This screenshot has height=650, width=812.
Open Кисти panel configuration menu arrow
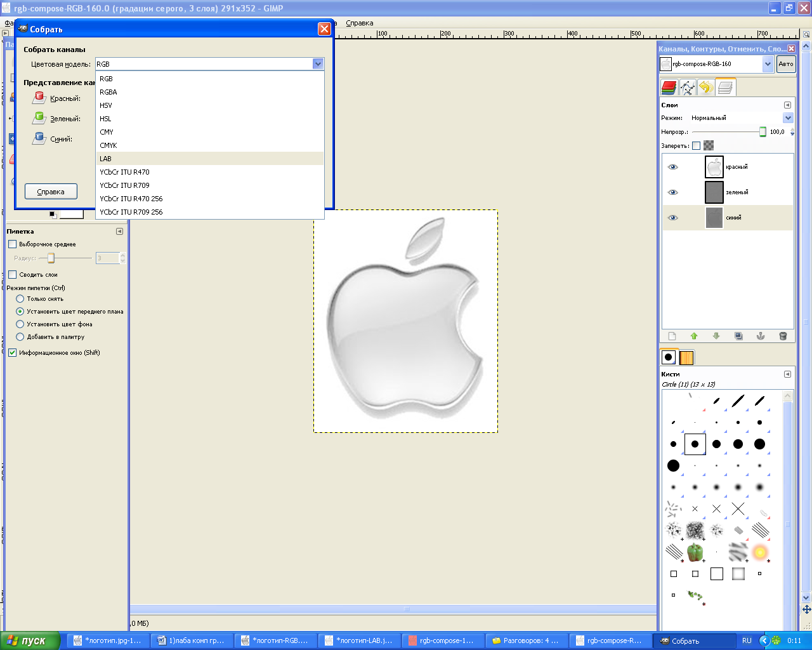[x=787, y=375]
